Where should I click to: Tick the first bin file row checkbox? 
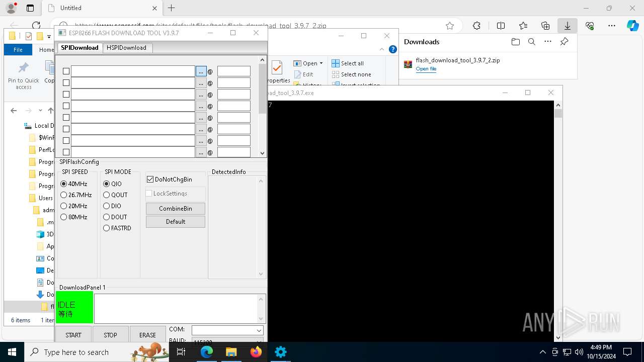click(66, 71)
